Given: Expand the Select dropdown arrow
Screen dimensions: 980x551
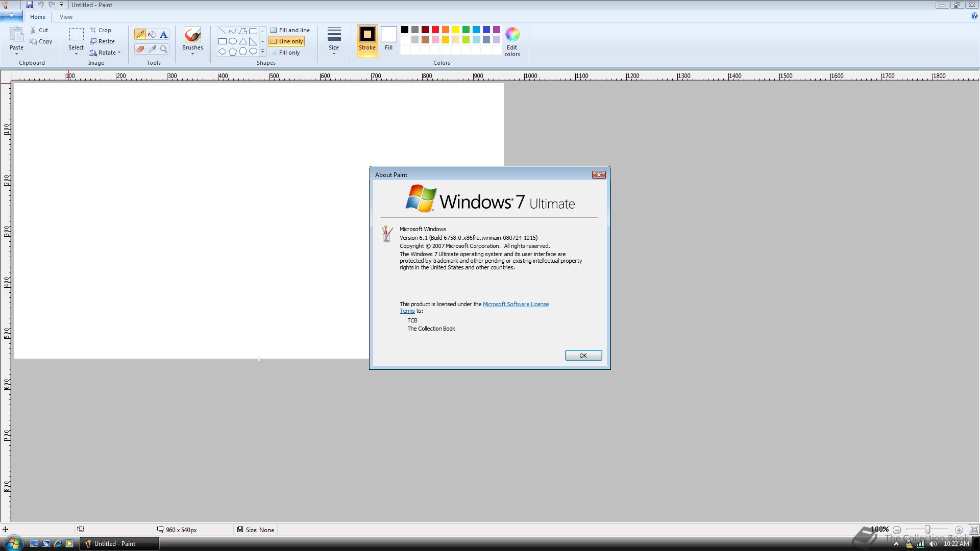Looking at the screenshot, I should click(x=76, y=54).
